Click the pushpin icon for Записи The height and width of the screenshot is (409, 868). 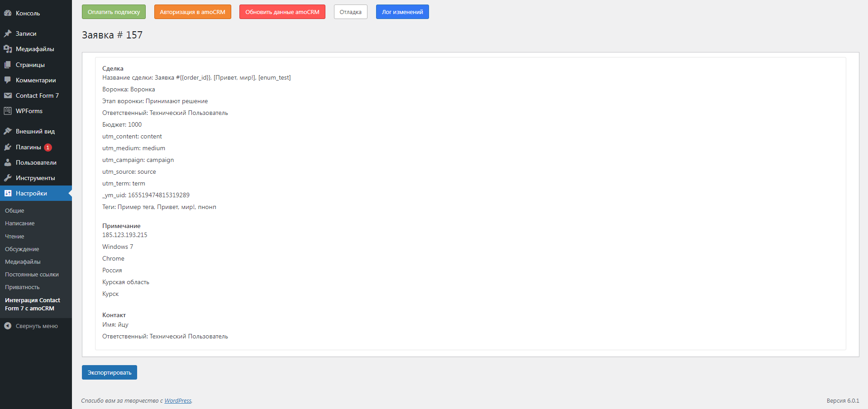[8, 33]
